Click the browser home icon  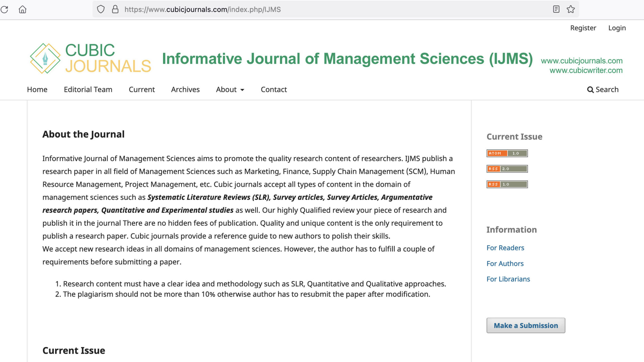(22, 10)
